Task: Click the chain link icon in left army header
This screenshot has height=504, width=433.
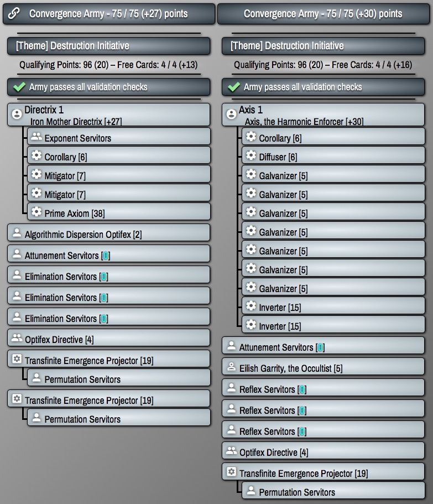Action: (x=14, y=13)
